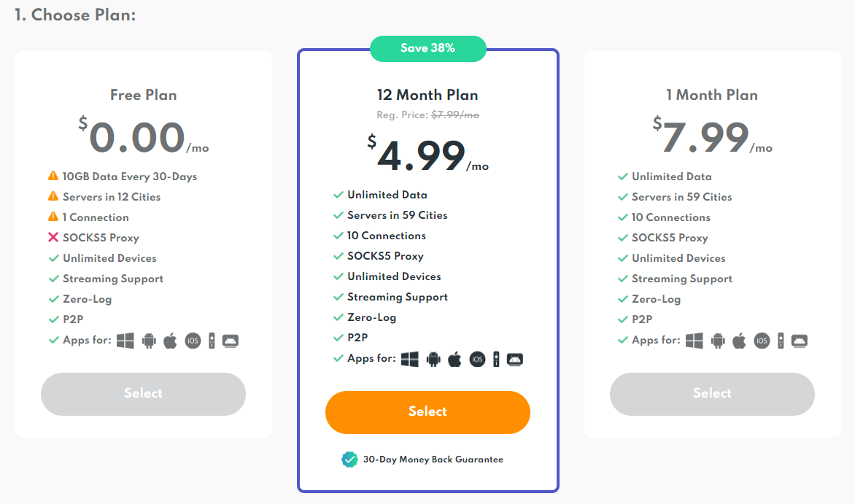Click the Android icon in the Free Plan
Screen dimensions: 855x504
(x=149, y=341)
